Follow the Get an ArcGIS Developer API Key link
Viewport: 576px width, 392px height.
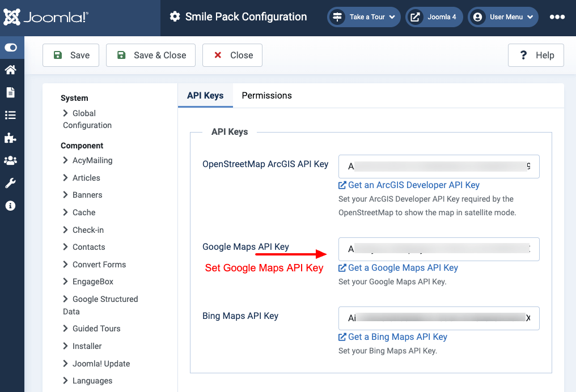click(414, 185)
